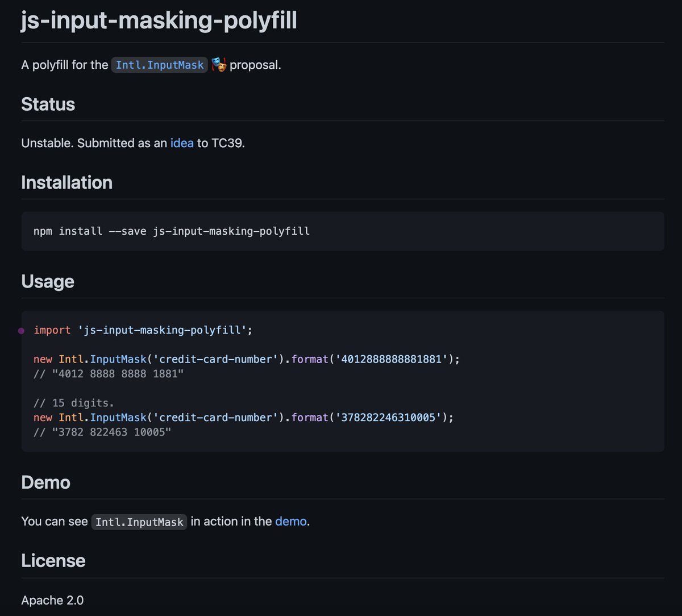Image resolution: width=682 pixels, height=616 pixels.
Task: Select the Demo section heading
Action: [45, 482]
